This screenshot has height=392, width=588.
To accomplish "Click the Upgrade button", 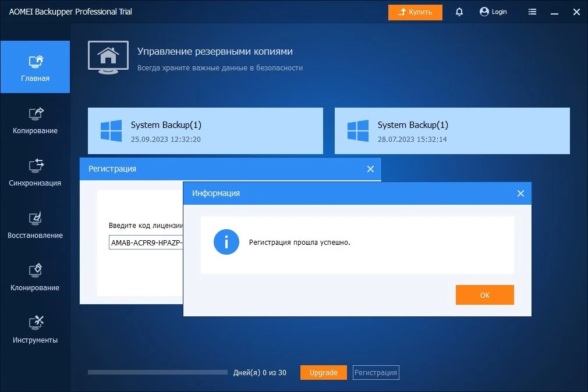I will pos(323,372).
